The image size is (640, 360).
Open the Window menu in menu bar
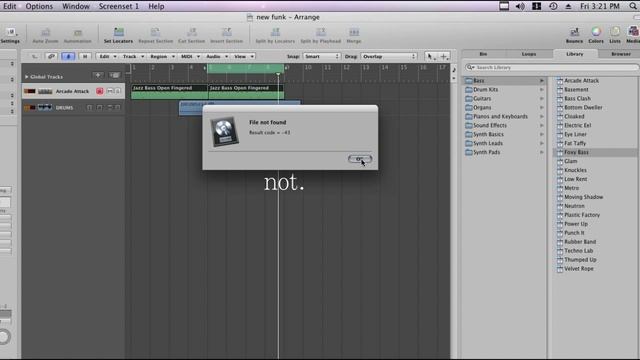(76, 6)
